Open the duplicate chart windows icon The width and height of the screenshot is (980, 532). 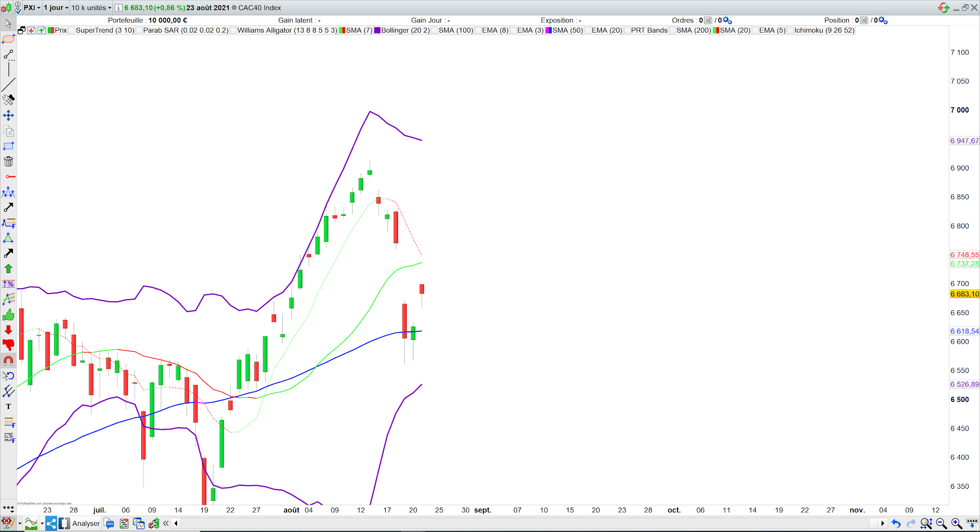[x=139, y=523]
